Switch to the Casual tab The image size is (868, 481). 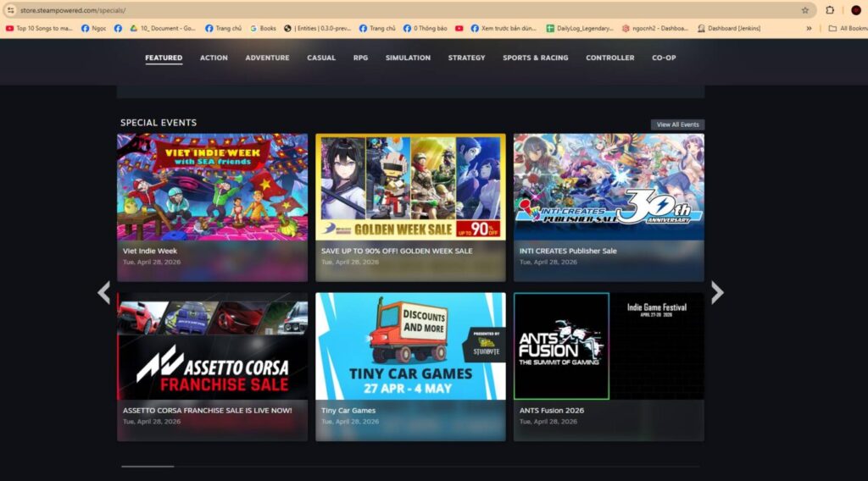pyautogui.click(x=321, y=58)
